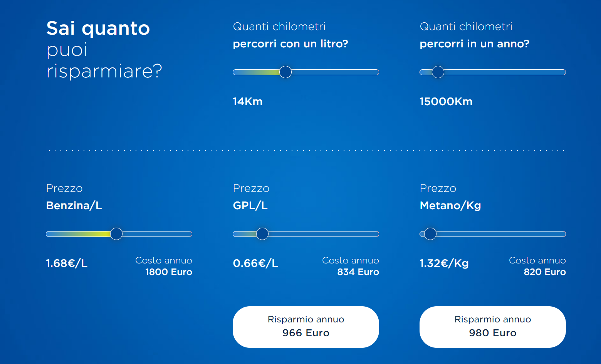The image size is (601, 364).
Task: Click the GPL Risparmio annuo 966 Euro box
Action: coord(306,327)
